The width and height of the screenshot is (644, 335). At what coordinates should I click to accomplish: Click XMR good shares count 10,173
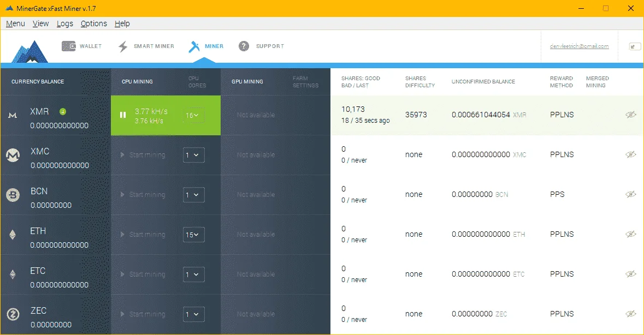[x=353, y=109]
